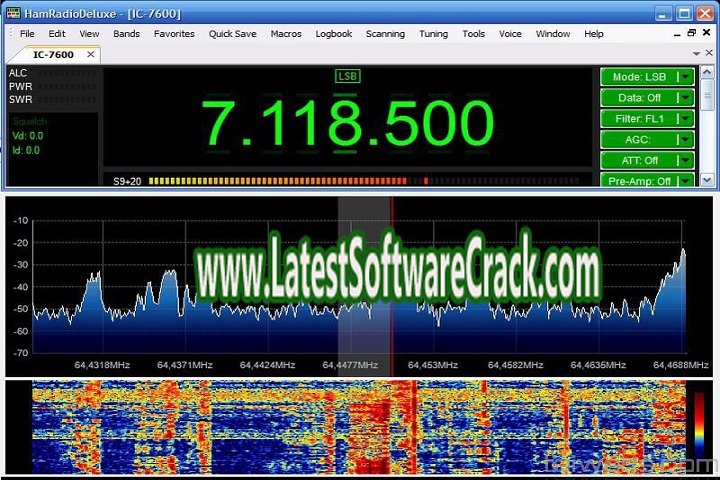Click the LSB mode indicator above frequency

point(347,76)
